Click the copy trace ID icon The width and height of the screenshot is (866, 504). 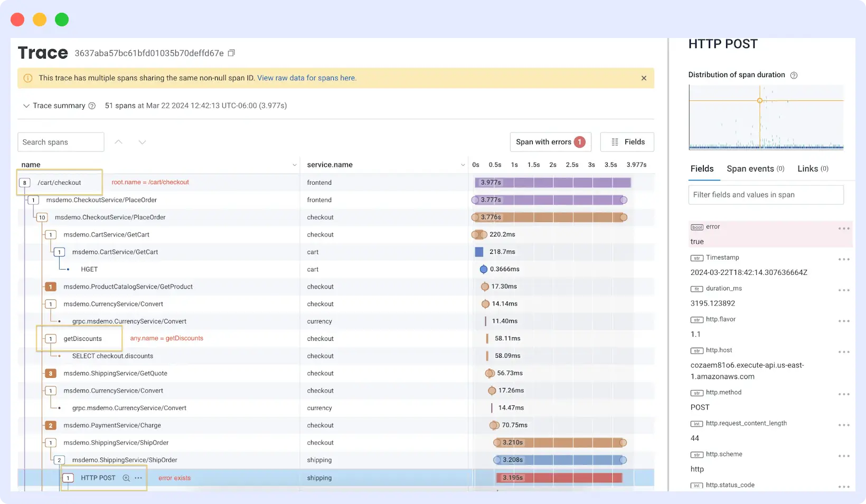coord(231,53)
